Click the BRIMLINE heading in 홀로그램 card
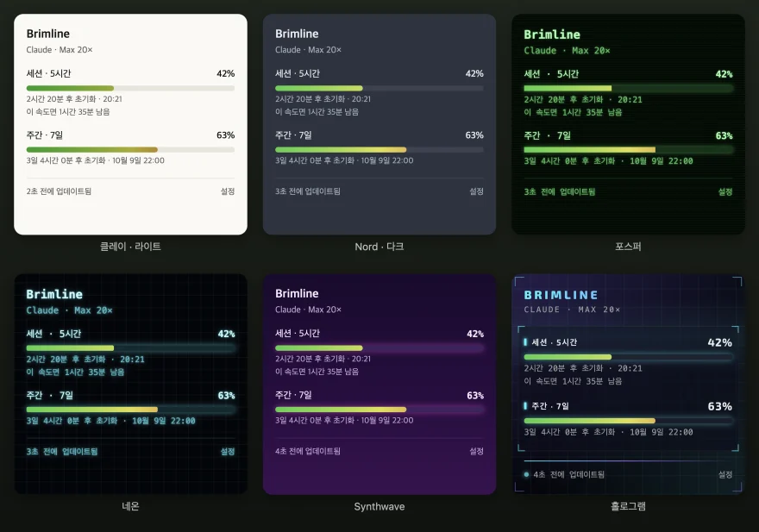The width and height of the screenshot is (759, 532). pyautogui.click(x=561, y=295)
